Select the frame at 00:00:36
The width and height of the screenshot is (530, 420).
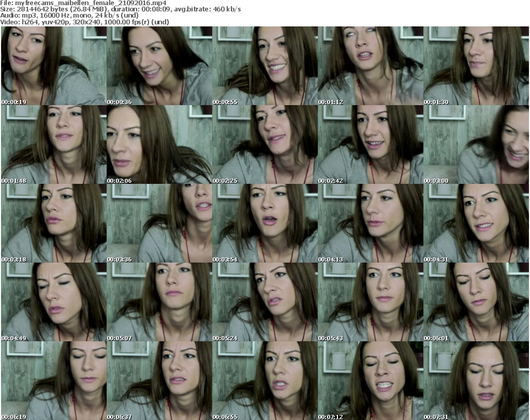(x=159, y=66)
